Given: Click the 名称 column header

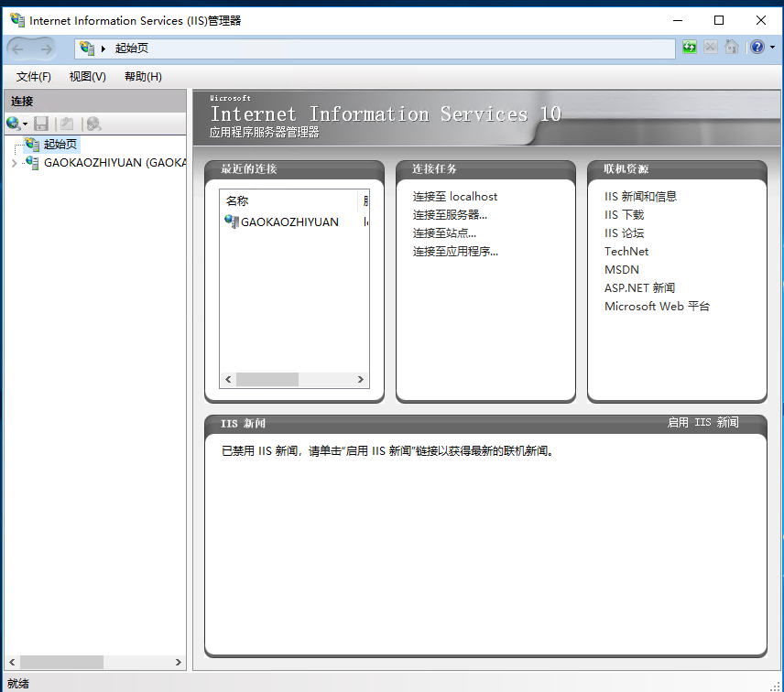Looking at the screenshot, I should [x=289, y=200].
